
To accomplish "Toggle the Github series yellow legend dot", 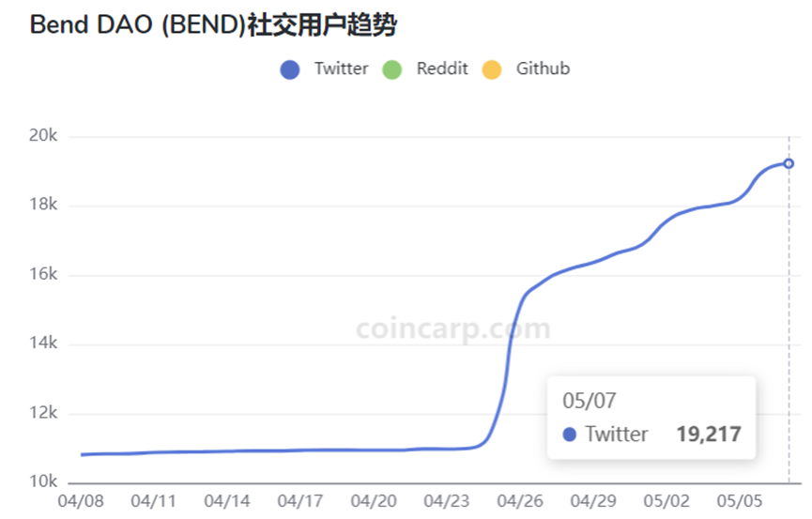I will point(492,69).
